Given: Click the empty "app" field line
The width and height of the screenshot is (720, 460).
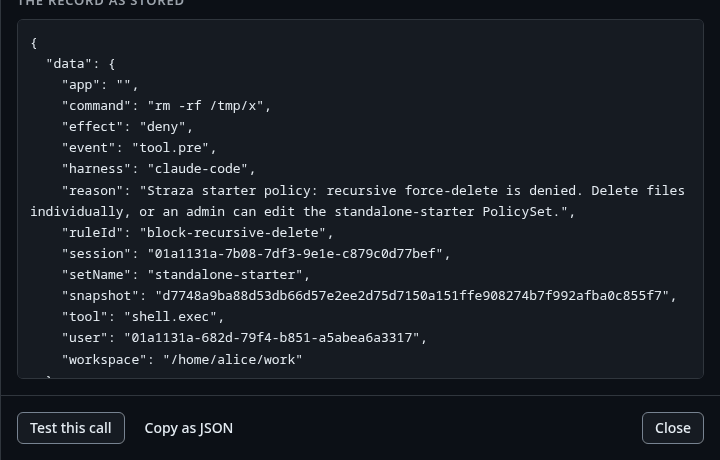Looking at the screenshot, I should point(100,85).
